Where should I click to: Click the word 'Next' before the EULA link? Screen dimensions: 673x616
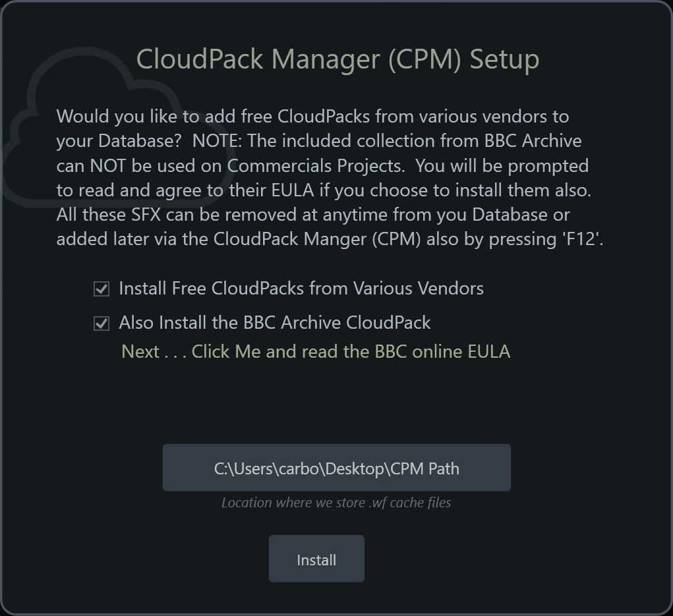click(140, 352)
